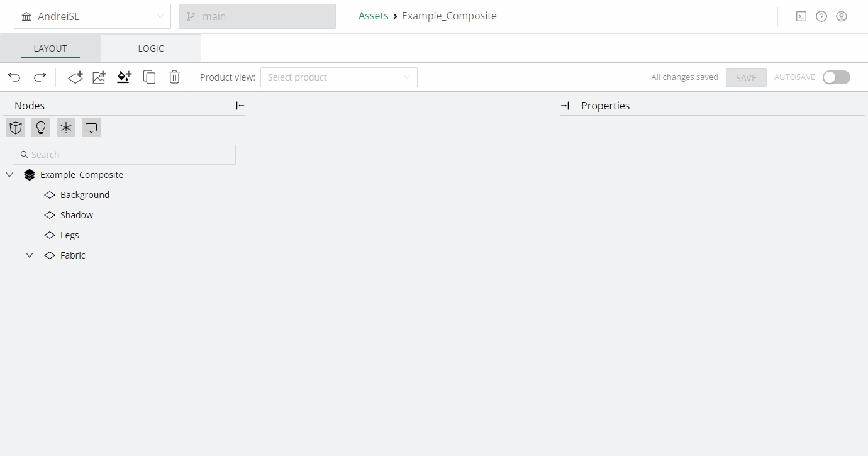Collapse the Fabric node chevron
The width and height of the screenshot is (868, 456).
pos(30,255)
